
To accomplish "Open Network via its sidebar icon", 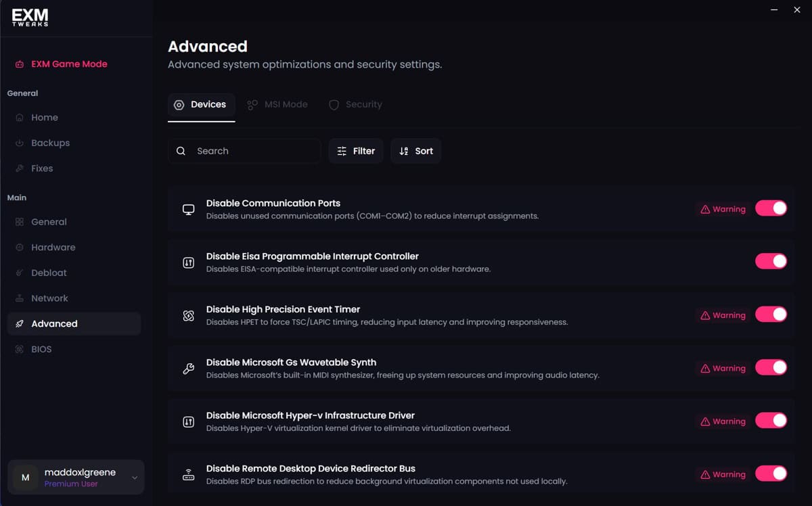I will click(20, 298).
